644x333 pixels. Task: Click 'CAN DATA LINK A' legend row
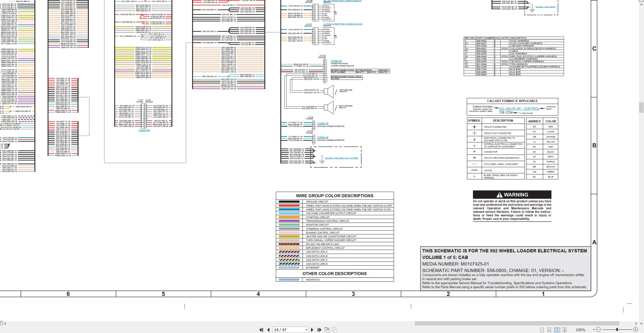[x=335, y=252]
